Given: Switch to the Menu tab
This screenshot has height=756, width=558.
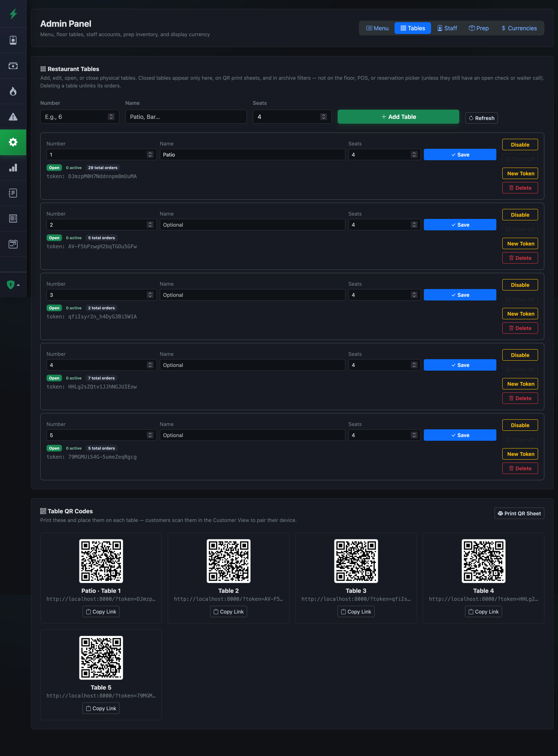Looking at the screenshot, I should point(377,28).
